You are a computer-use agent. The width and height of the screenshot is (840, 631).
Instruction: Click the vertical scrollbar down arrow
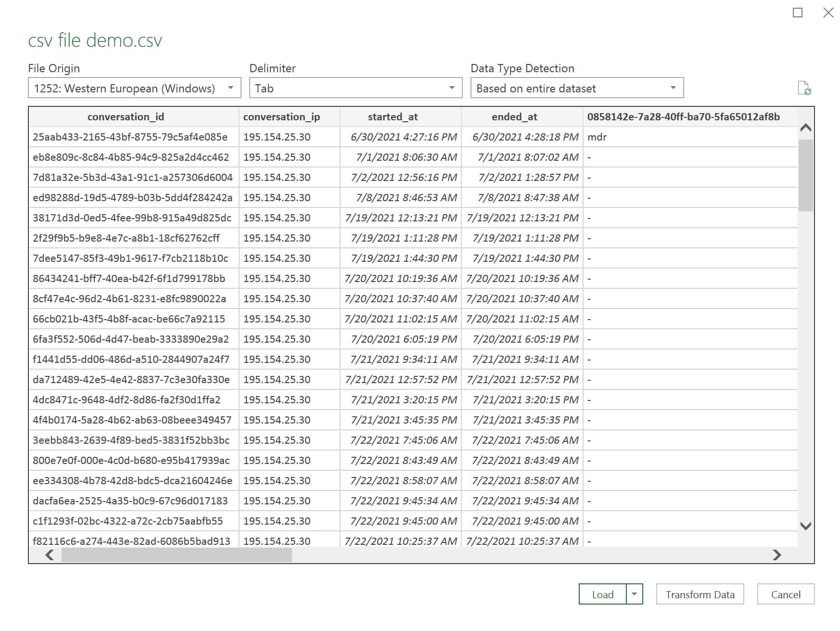[806, 526]
